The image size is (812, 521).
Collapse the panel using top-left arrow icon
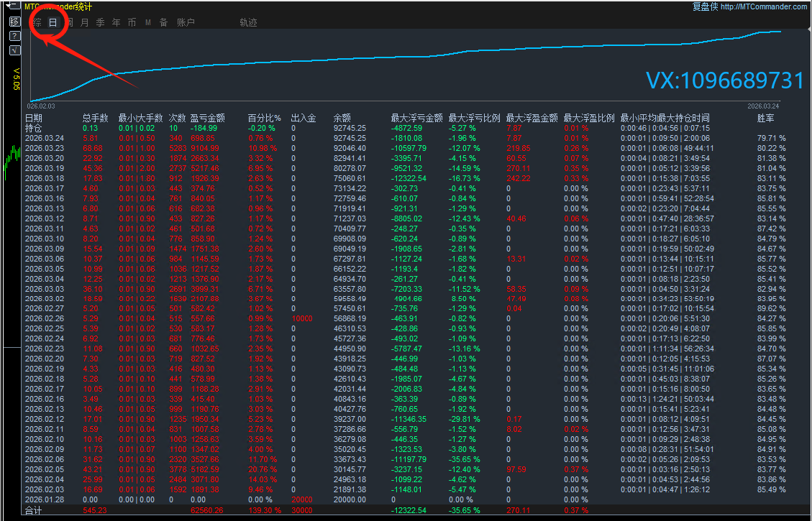[x=13, y=6]
